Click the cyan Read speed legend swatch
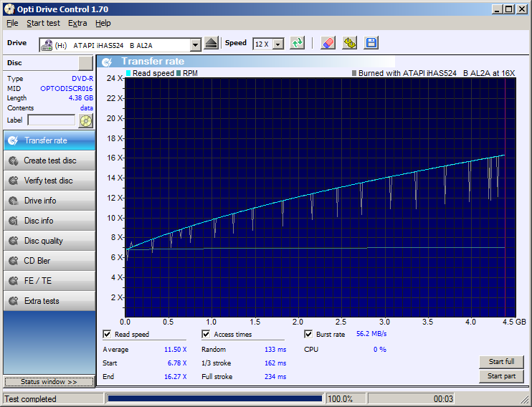The image size is (532, 407). [x=128, y=73]
